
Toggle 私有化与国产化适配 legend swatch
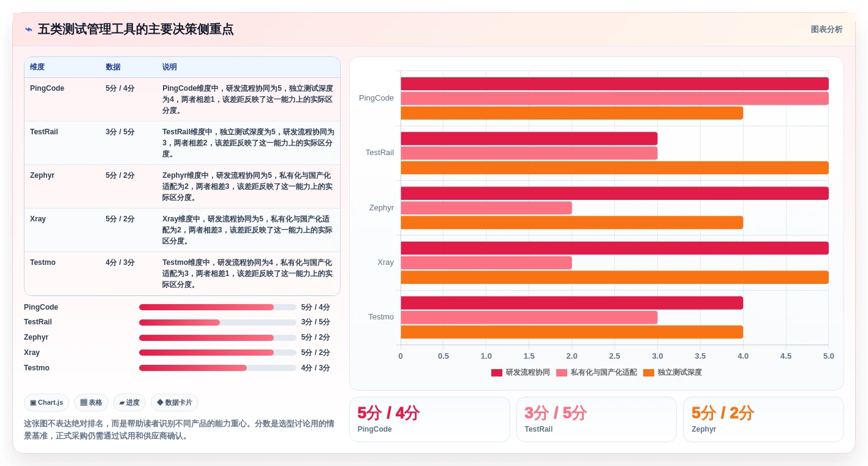pos(562,373)
